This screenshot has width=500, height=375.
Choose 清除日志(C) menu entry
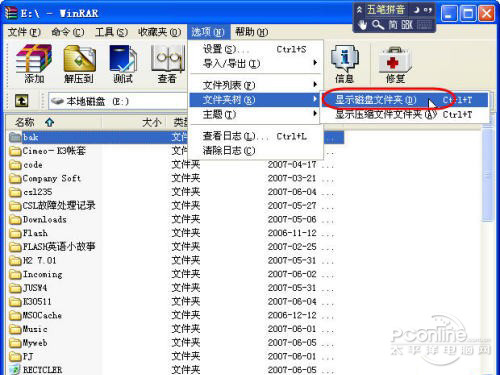(255, 151)
